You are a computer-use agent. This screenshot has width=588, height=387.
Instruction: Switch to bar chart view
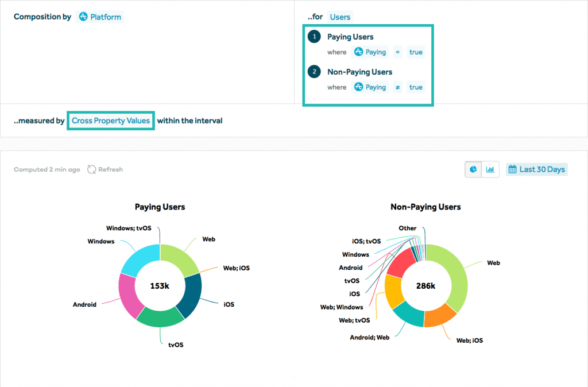tap(490, 169)
